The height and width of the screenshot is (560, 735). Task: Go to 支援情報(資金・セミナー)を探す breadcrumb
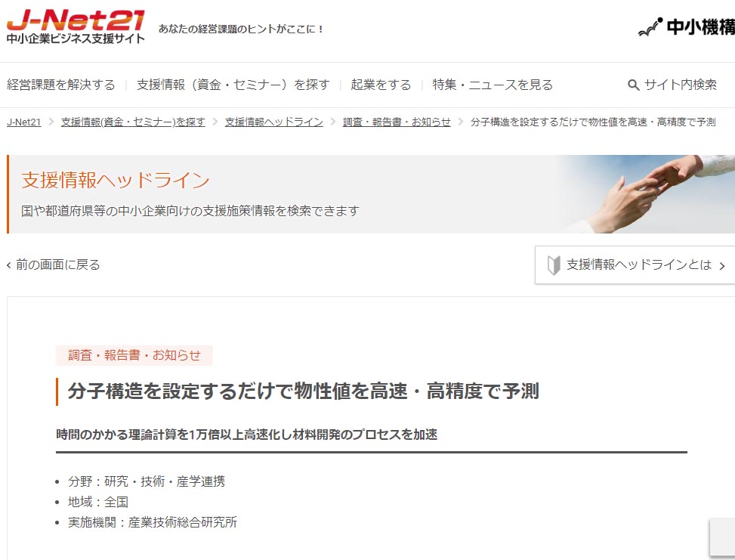[x=133, y=122]
